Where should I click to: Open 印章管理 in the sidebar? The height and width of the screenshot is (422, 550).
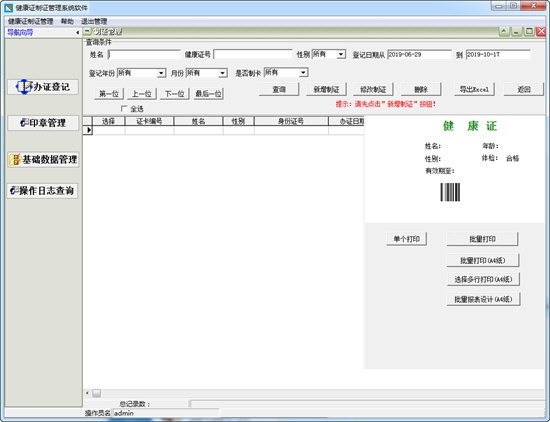43,123
